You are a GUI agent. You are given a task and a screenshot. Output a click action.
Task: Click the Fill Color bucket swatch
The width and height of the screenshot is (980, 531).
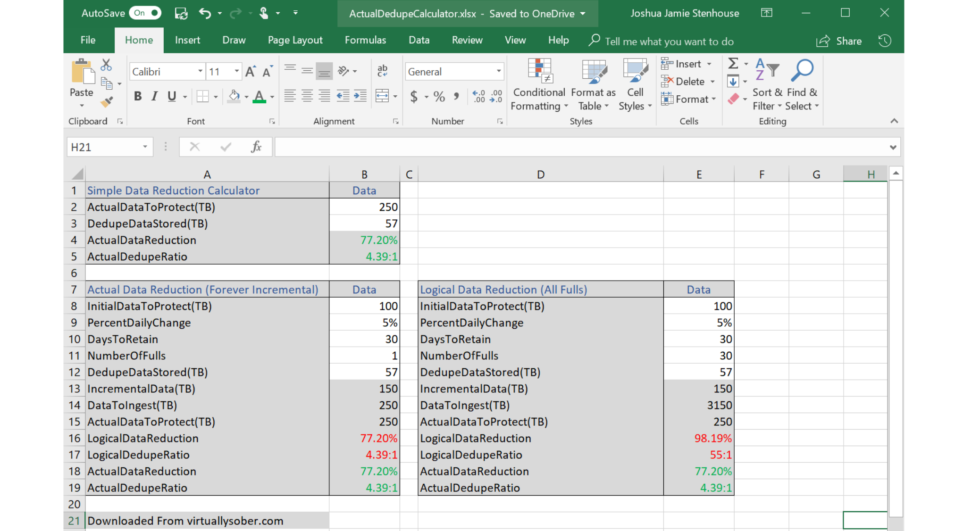(234, 97)
